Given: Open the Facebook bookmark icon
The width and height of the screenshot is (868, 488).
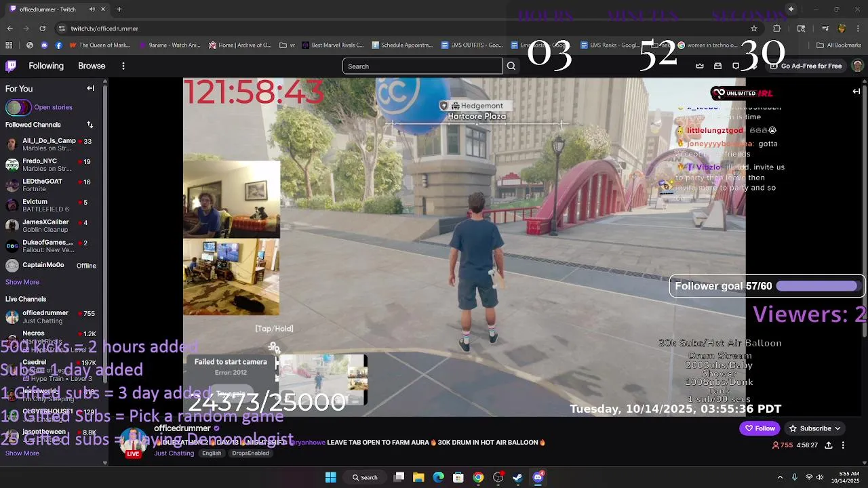Looking at the screenshot, I should click(58, 45).
